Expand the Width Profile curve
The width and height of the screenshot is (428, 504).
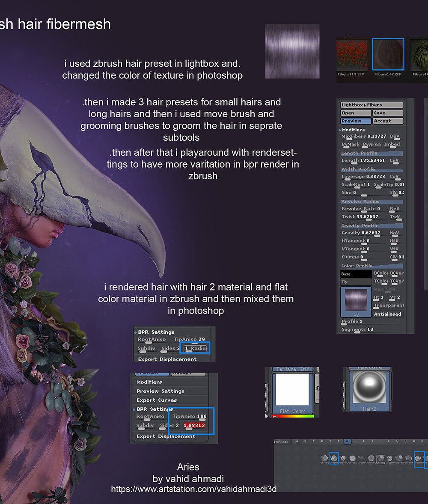[x=372, y=169]
